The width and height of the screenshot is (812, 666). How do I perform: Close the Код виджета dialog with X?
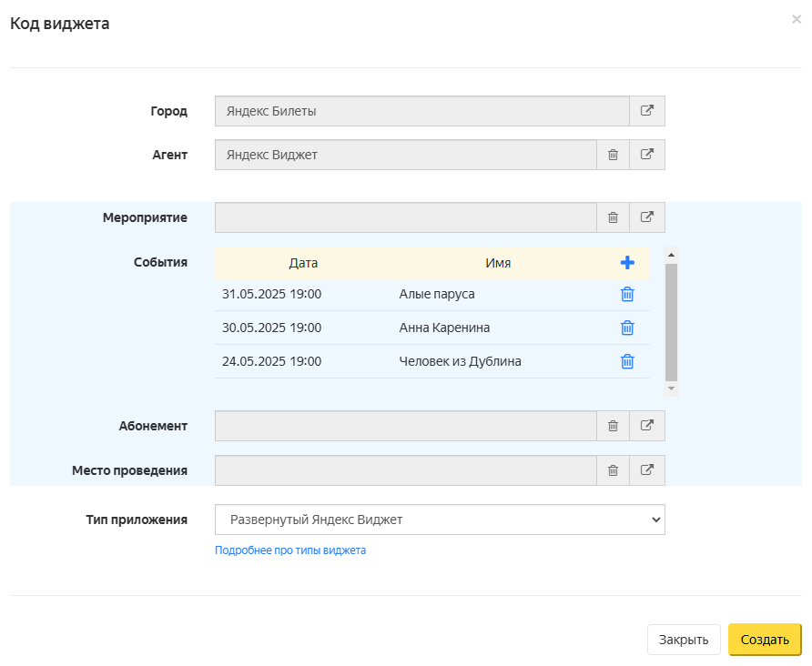coord(797,19)
